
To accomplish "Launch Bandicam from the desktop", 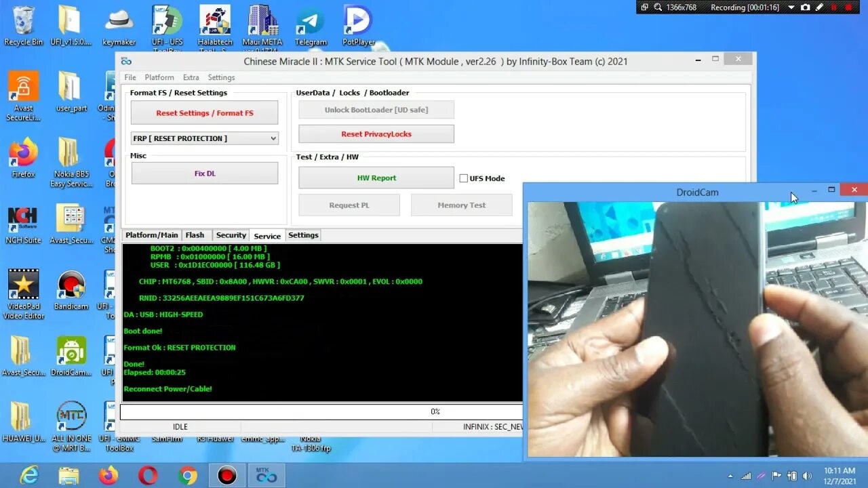I will click(71, 290).
